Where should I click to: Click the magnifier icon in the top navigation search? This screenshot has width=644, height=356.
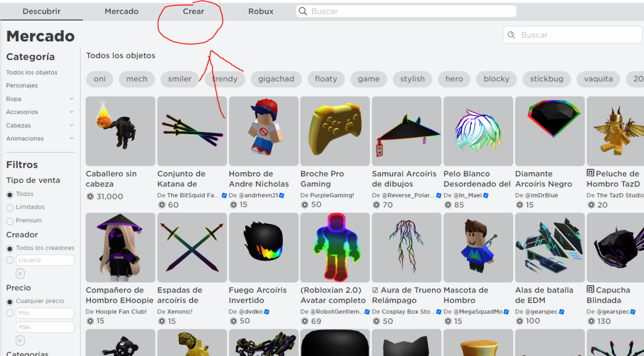303,11
